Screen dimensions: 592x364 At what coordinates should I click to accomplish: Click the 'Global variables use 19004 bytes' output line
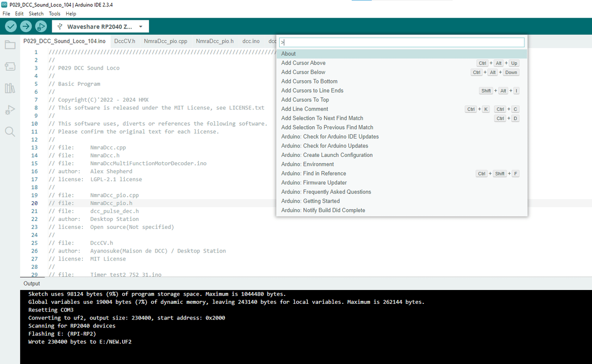click(226, 301)
